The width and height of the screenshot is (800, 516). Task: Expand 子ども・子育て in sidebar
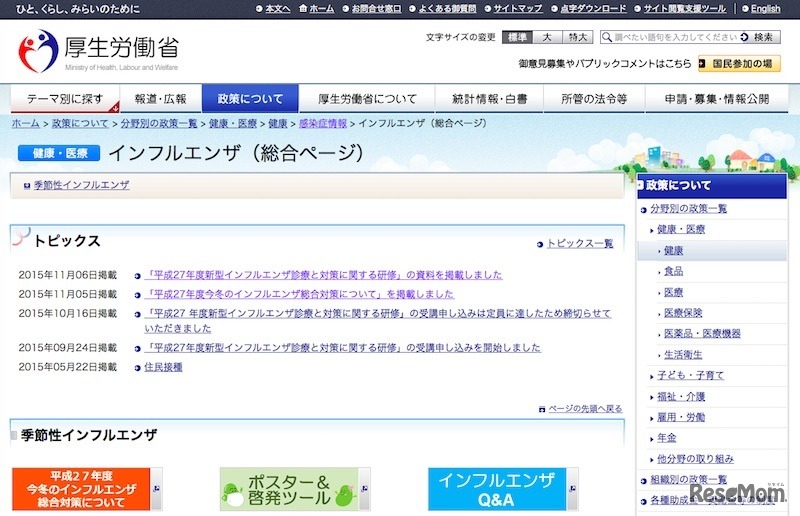click(x=690, y=376)
